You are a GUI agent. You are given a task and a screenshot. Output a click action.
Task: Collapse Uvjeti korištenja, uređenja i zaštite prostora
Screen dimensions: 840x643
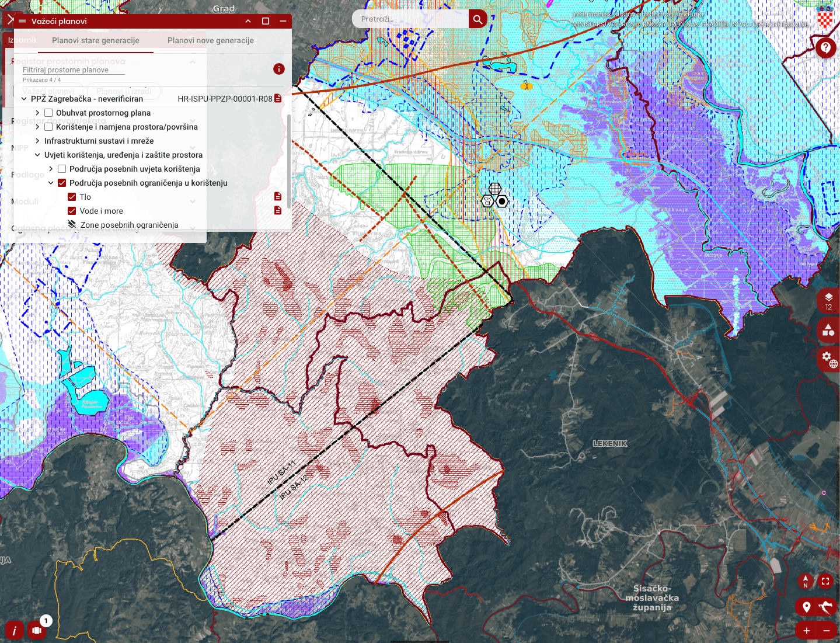(37, 155)
